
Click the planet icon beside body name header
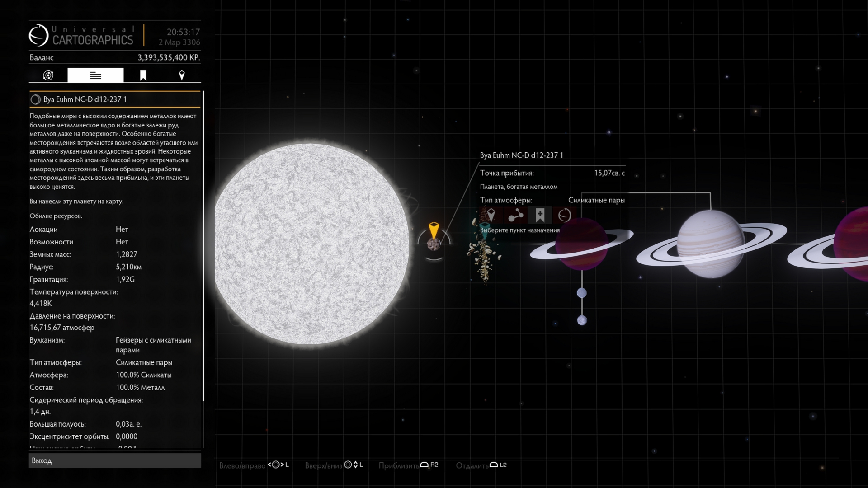pyautogui.click(x=35, y=99)
